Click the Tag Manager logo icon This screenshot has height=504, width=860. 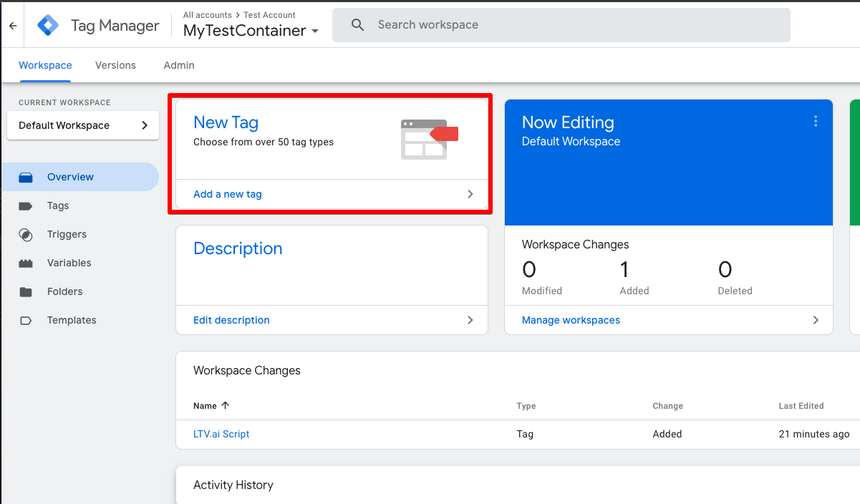(x=48, y=25)
